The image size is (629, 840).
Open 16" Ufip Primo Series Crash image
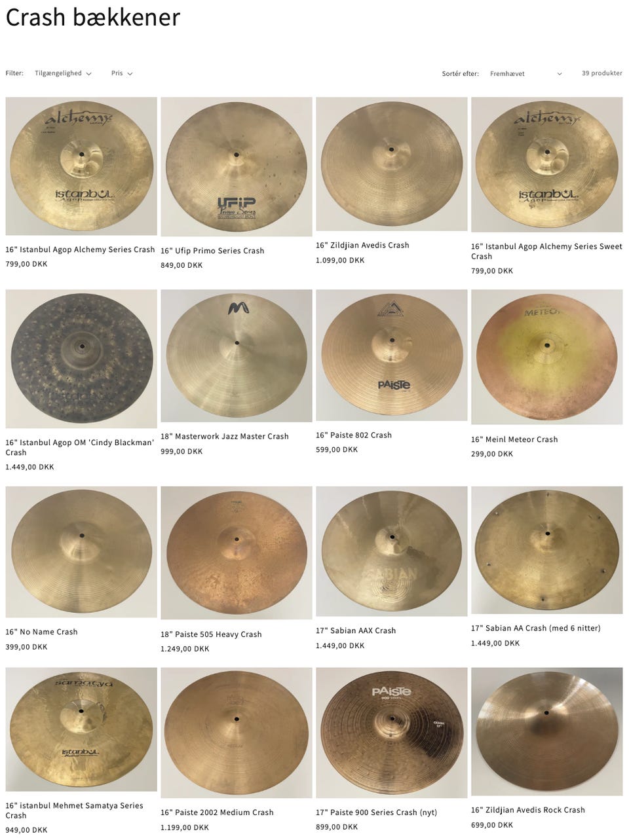pos(237,167)
